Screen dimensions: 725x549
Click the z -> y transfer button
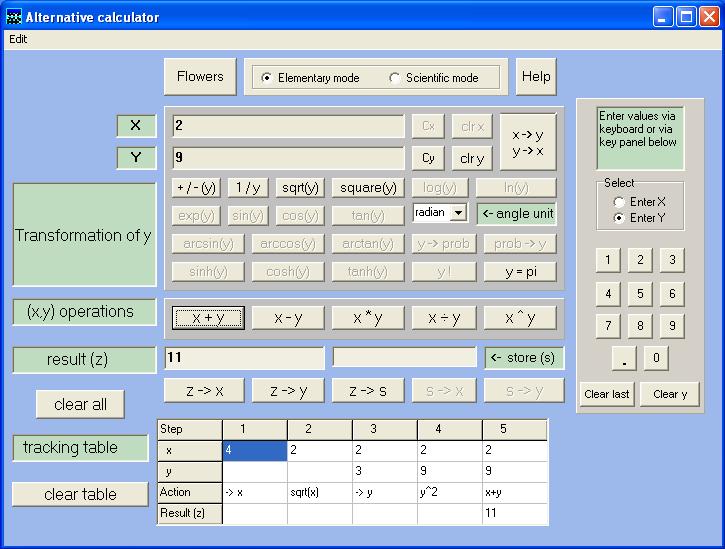tap(288, 391)
